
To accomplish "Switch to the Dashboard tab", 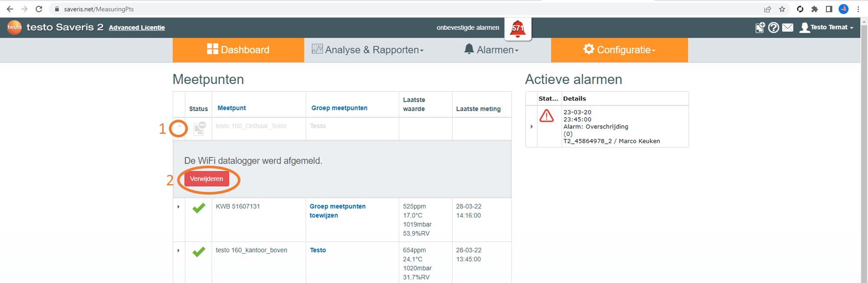I will pos(238,50).
